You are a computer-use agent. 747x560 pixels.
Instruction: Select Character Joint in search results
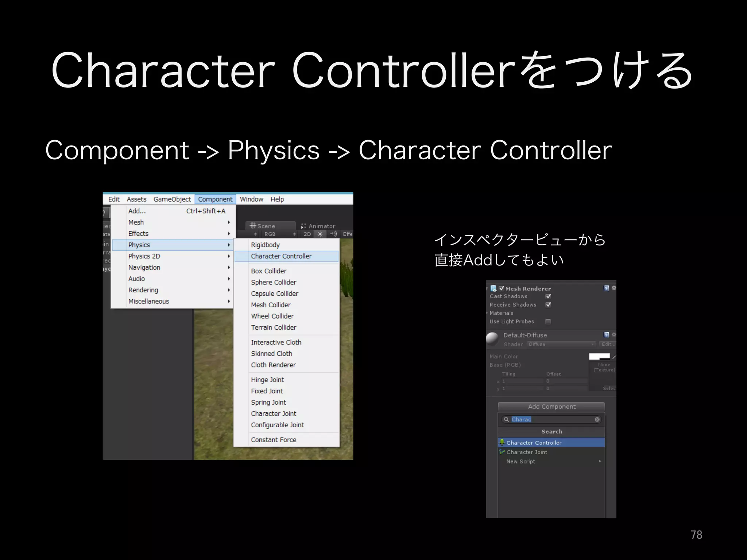tap(551, 452)
